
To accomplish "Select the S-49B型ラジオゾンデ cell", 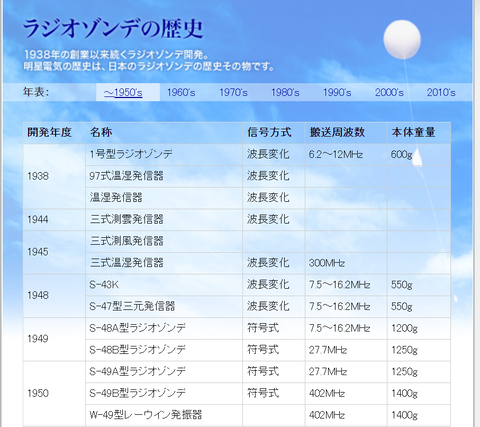I will tap(164, 393).
